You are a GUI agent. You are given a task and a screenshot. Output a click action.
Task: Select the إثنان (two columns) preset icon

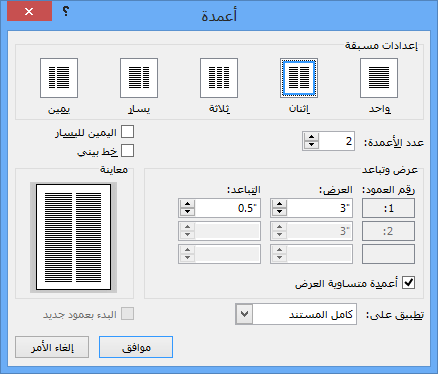pos(299,78)
